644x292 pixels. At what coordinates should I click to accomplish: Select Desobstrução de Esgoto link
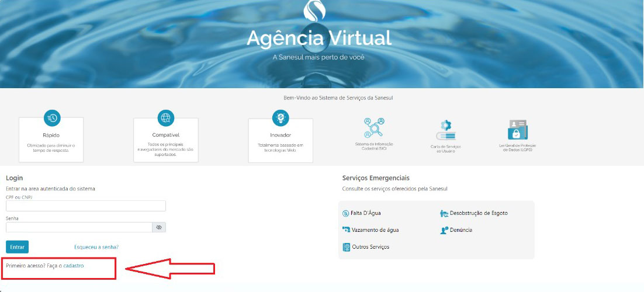pyautogui.click(x=479, y=214)
